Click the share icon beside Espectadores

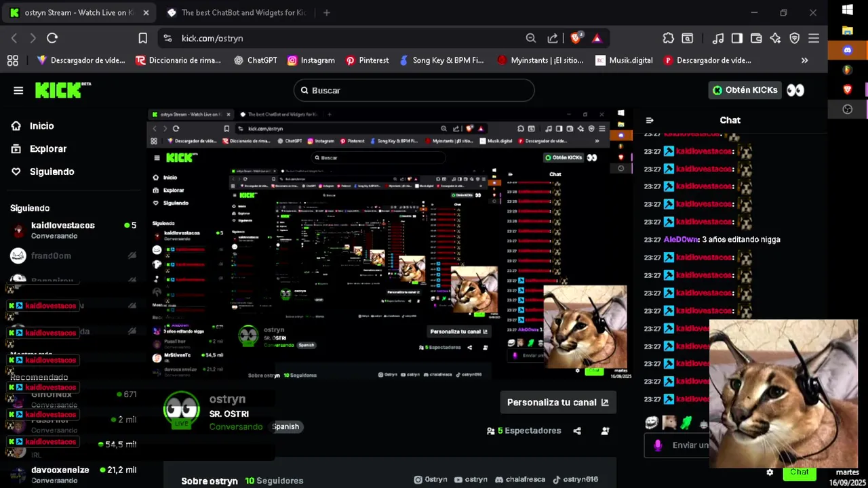tap(577, 430)
